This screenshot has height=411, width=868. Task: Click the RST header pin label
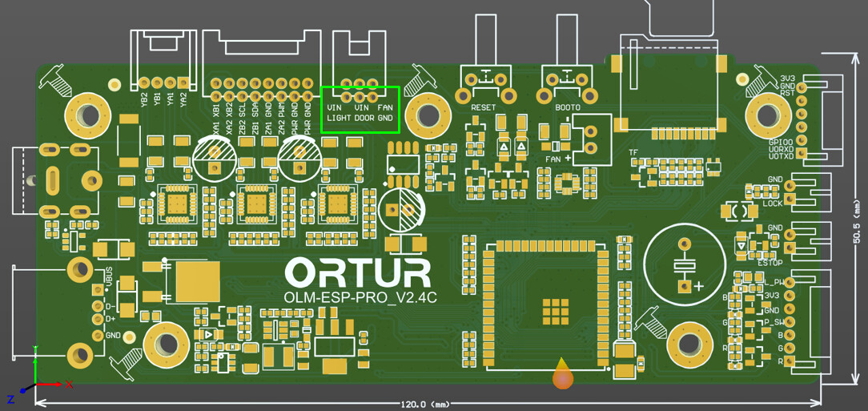pyautogui.click(x=787, y=93)
